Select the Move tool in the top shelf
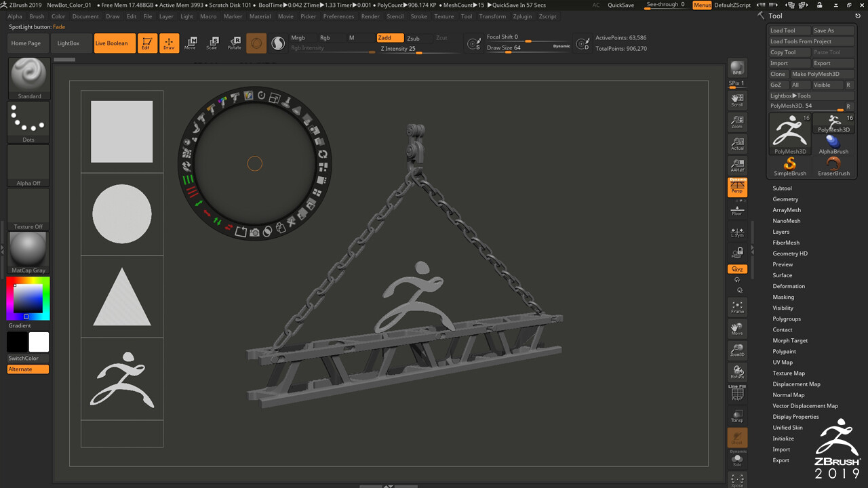 [191, 43]
